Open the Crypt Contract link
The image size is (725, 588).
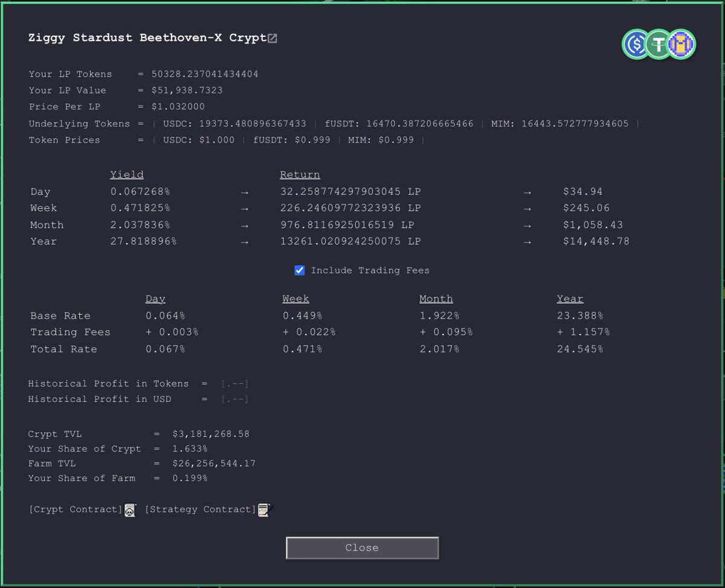click(75, 509)
